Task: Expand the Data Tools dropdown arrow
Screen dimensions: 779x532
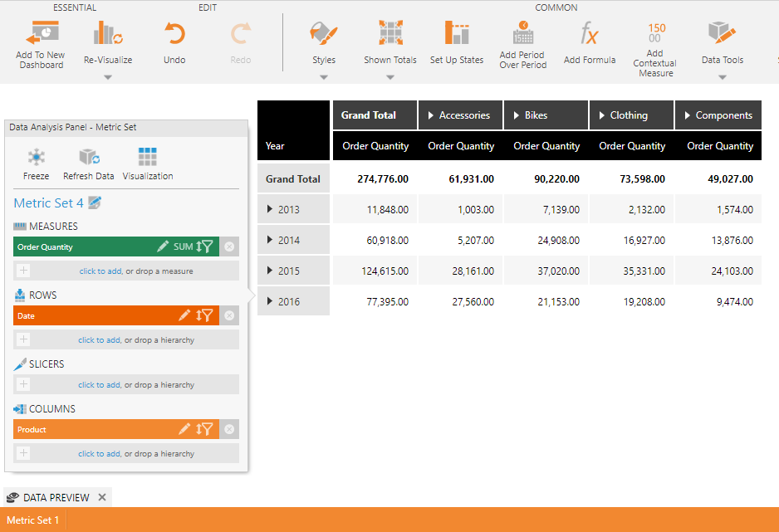Action: [722, 77]
